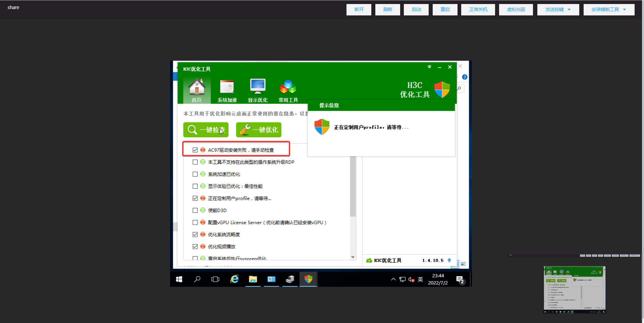Expand the 发送按键 dropdown

(x=558, y=9)
